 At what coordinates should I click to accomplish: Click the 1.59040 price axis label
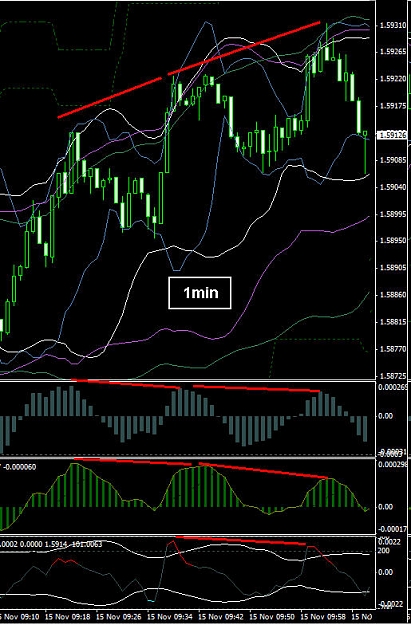[393, 187]
